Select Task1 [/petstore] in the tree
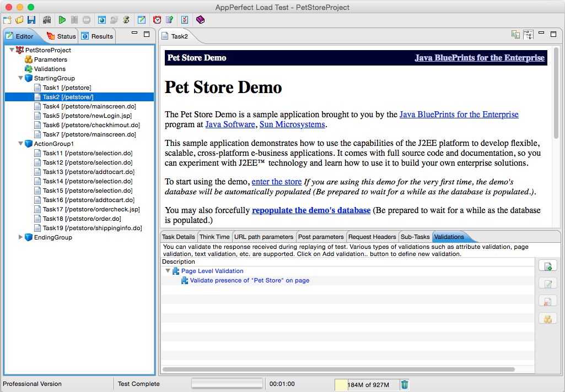The width and height of the screenshot is (565, 392). pyautogui.click(x=67, y=88)
